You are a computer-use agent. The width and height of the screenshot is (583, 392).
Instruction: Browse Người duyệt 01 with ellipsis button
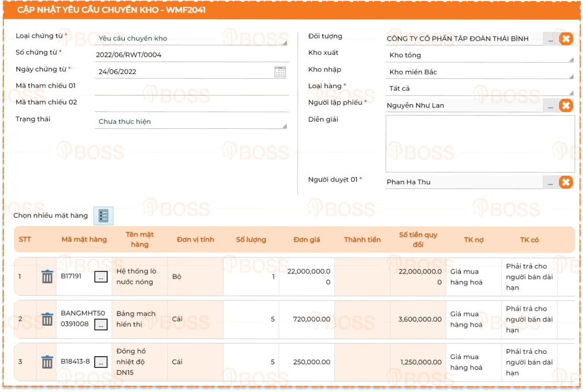[x=550, y=183]
